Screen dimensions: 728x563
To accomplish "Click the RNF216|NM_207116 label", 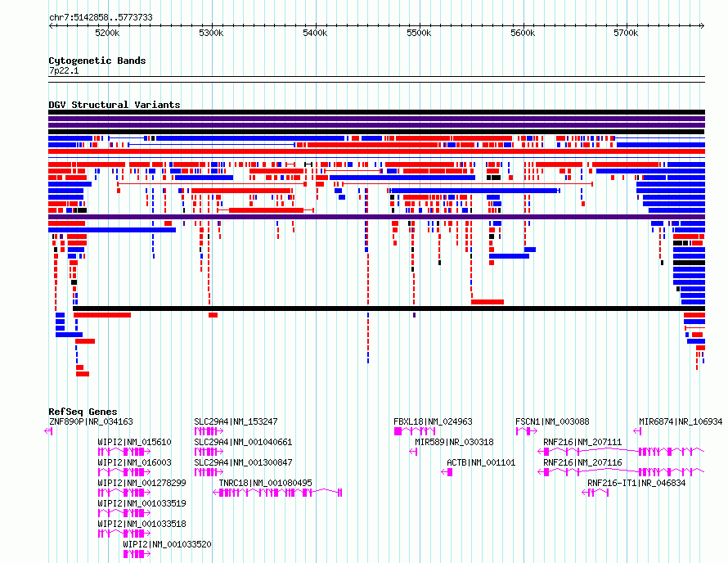I will 582,462.
